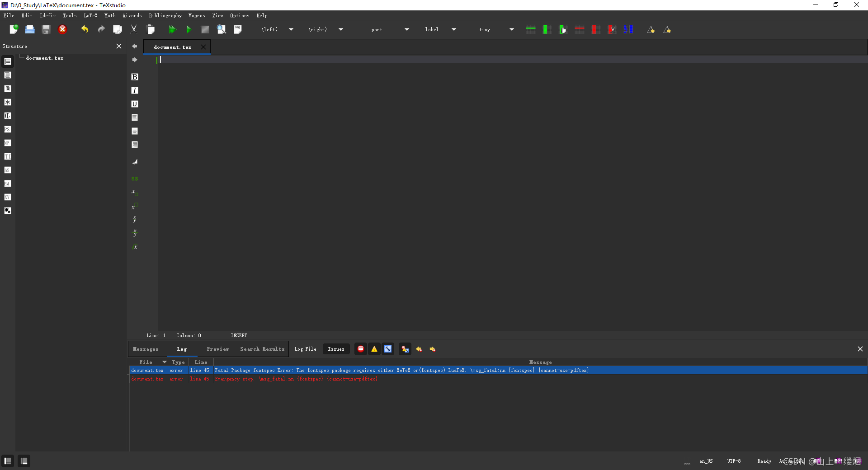Go forward with the right arrow beside the editor
The width and height of the screenshot is (868, 470).
(135, 60)
